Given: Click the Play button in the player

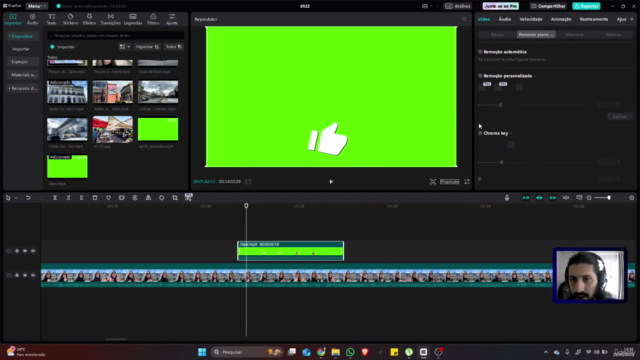Looking at the screenshot, I should click(x=331, y=182).
